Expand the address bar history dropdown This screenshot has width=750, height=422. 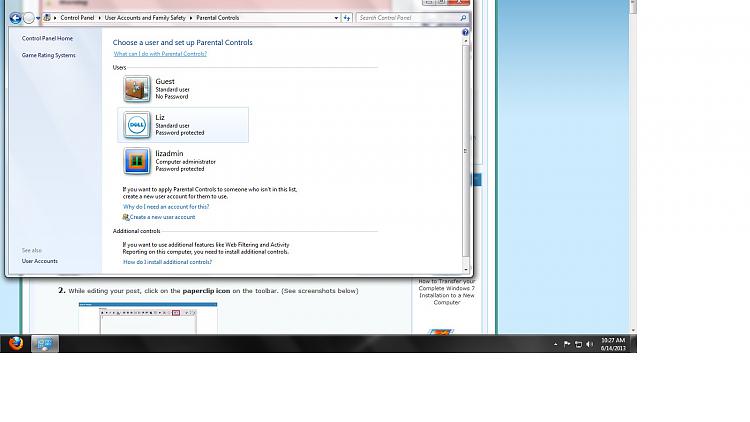(336, 18)
